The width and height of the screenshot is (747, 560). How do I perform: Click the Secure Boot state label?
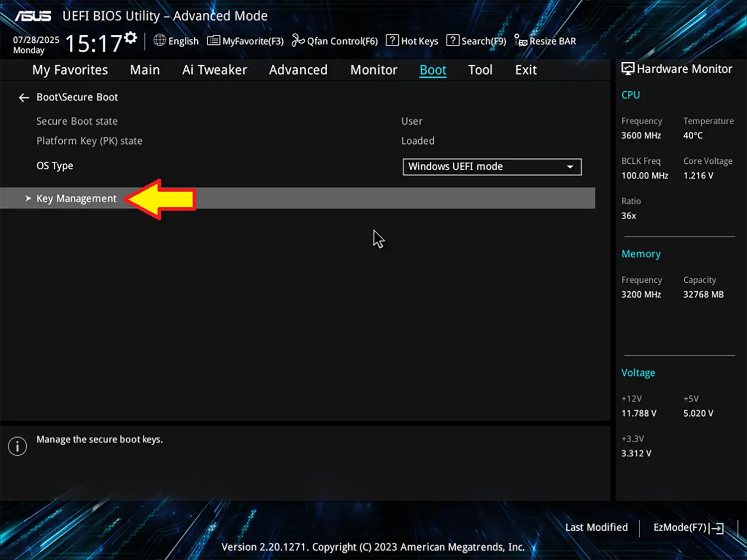[x=77, y=121]
